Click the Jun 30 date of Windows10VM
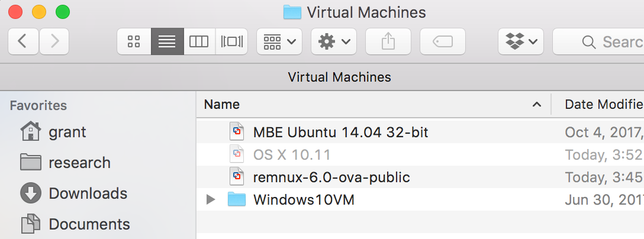 pyautogui.click(x=604, y=200)
